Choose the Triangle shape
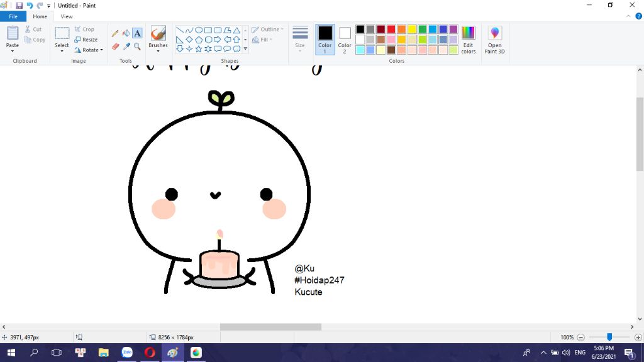644x362 pixels. click(236, 30)
